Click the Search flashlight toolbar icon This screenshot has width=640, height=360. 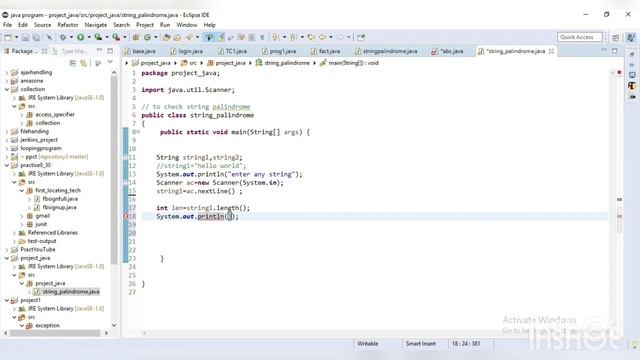click(189, 38)
